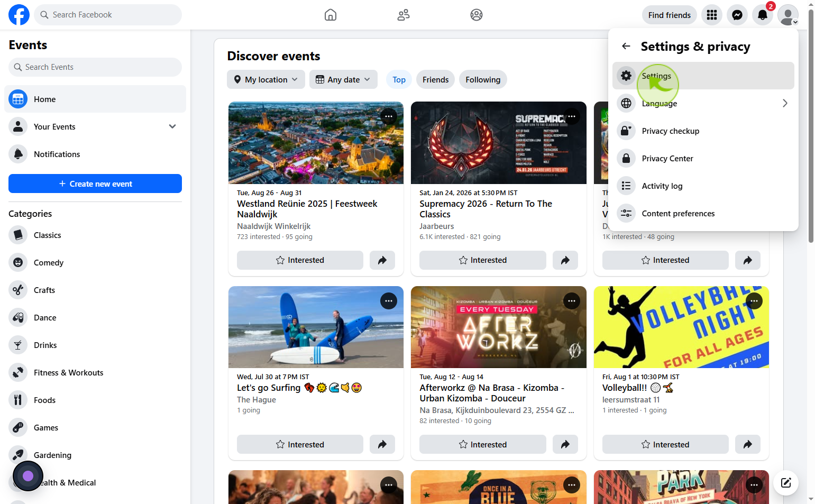Share the Supremacy 2026 event
This screenshot has height=504, width=815.
[x=565, y=260]
